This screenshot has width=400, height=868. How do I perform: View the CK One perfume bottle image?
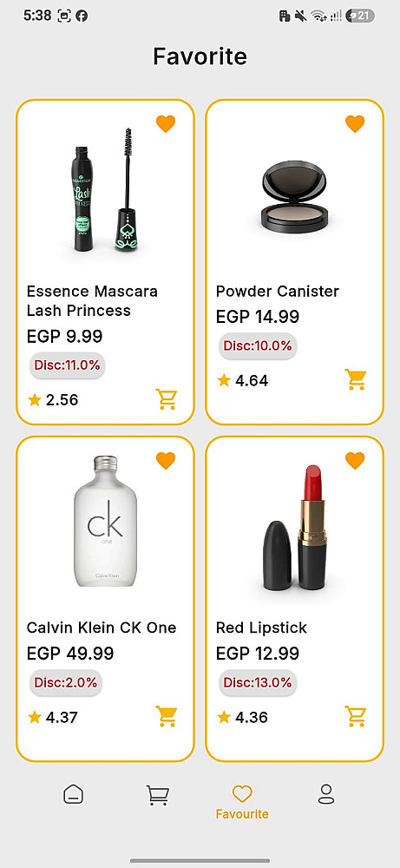coord(105,521)
